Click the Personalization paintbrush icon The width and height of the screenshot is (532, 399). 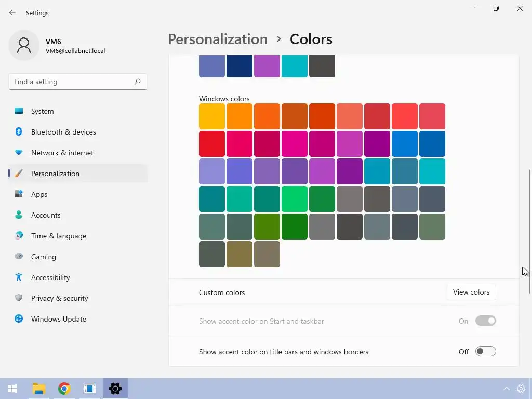pos(19,174)
